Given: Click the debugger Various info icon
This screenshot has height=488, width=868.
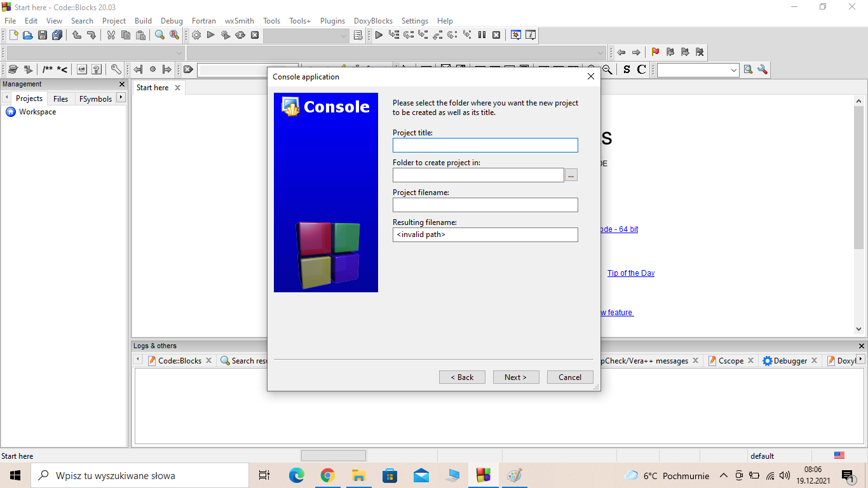Looking at the screenshot, I should pos(531,36).
